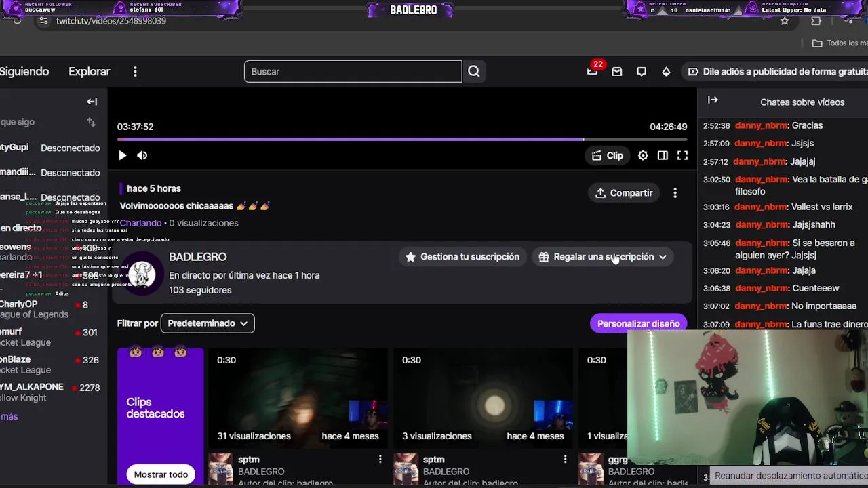Open the three-dot menu next to Explorar
The height and width of the screenshot is (488, 868).
click(x=135, y=71)
